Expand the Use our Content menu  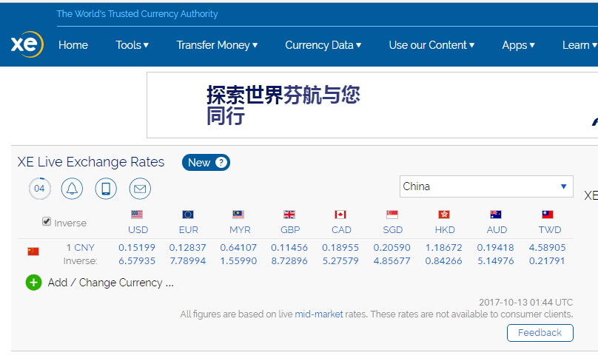431,45
